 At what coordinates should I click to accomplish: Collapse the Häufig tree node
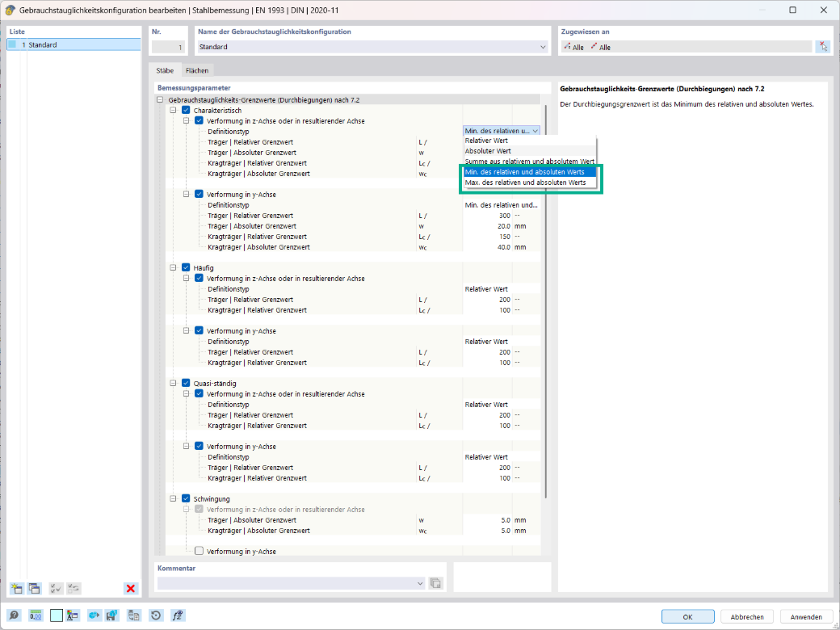[x=173, y=268]
